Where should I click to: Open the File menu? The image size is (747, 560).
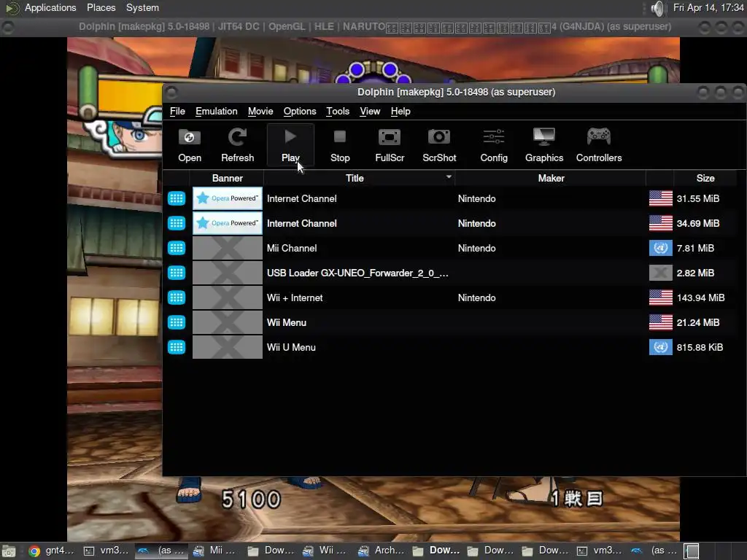pos(177,111)
